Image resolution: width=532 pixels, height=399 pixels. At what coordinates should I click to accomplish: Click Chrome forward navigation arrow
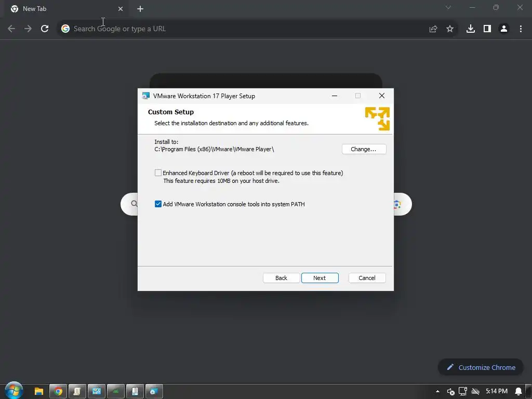click(28, 29)
